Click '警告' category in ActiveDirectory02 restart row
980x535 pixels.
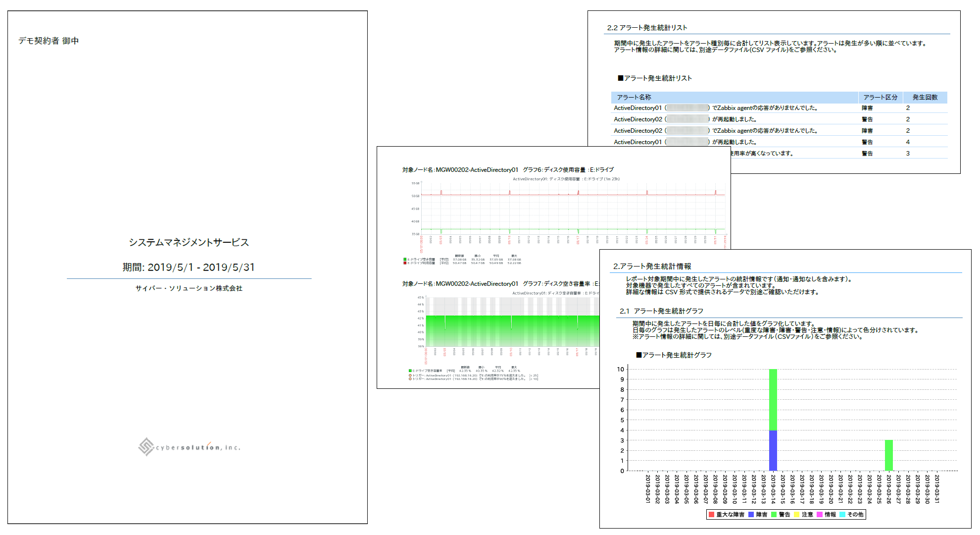click(x=867, y=119)
